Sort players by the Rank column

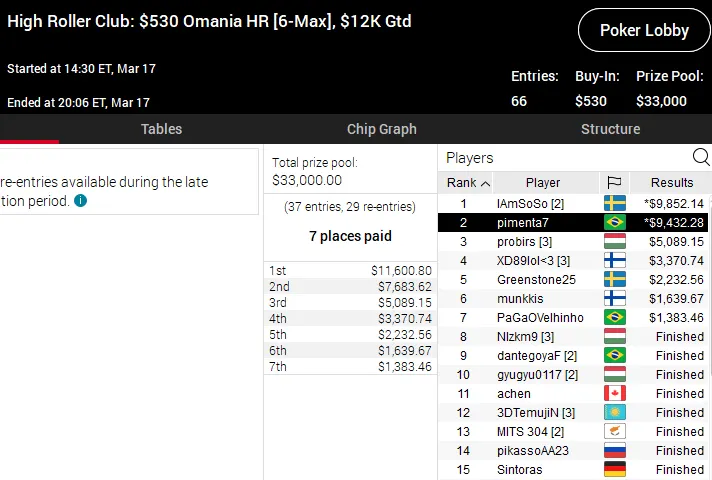point(466,183)
